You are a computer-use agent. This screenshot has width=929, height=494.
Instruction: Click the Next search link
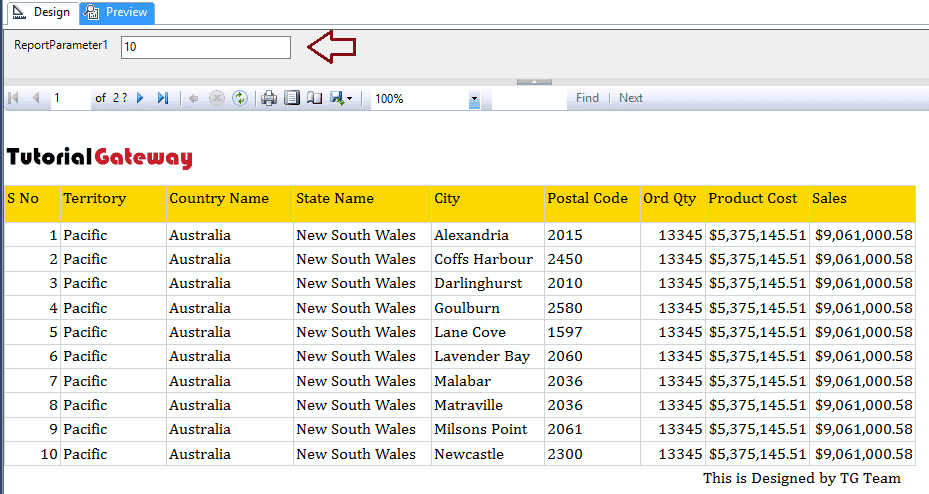[x=631, y=98]
